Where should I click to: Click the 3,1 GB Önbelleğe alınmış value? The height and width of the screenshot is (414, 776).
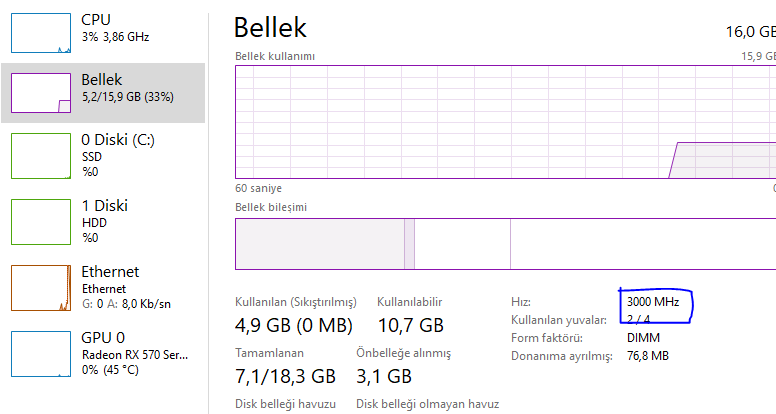point(384,377)
